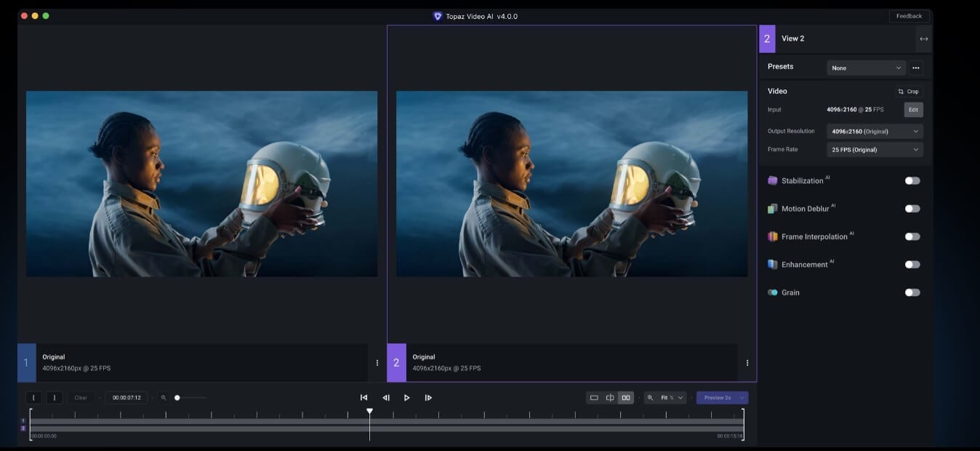Click the Preview 2s button
The width and height of the screenshot is (980, 451).
(x=717, y=398)
